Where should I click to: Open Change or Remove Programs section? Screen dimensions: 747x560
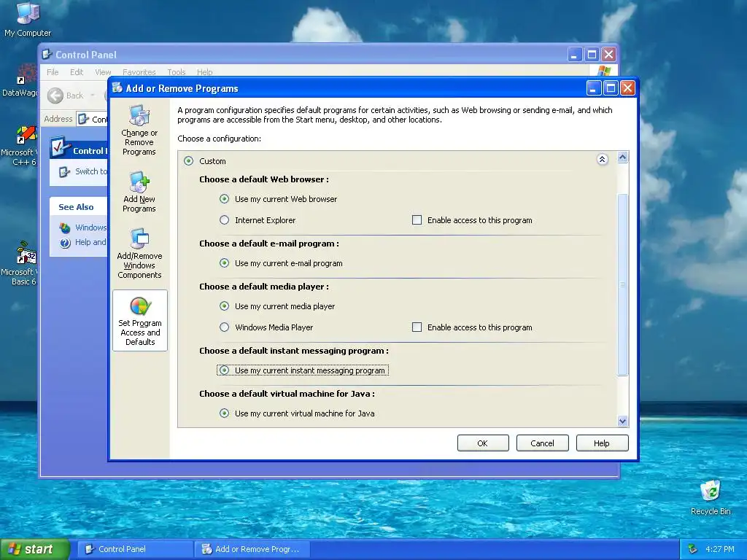(139, 130)
